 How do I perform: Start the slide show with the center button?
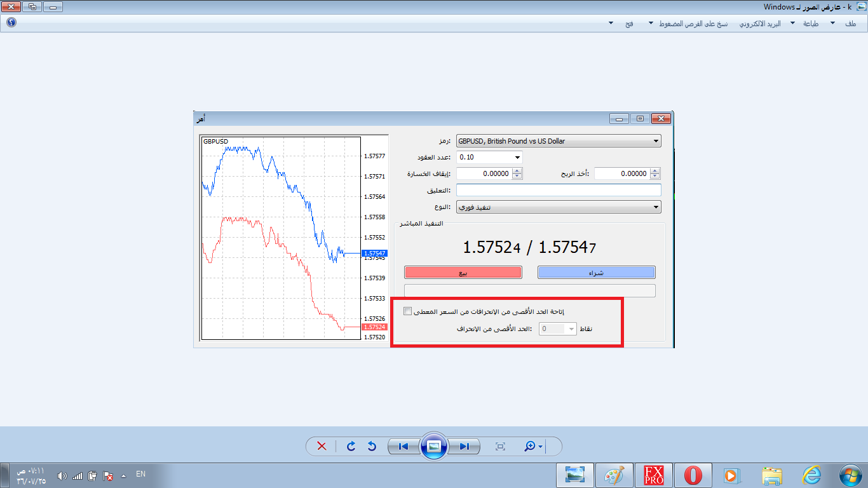point(434,446)
